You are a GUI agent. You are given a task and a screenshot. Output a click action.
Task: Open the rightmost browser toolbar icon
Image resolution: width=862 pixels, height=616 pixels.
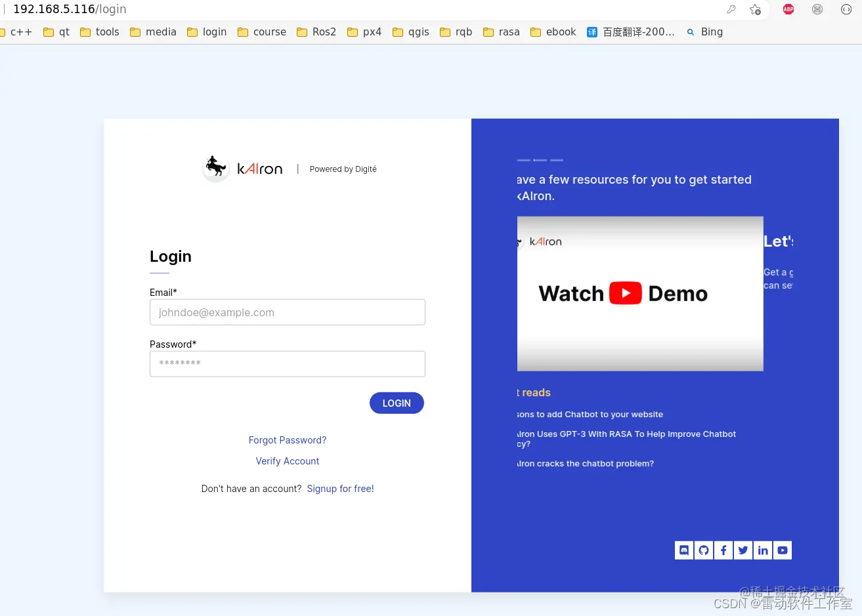click(846, 9)
